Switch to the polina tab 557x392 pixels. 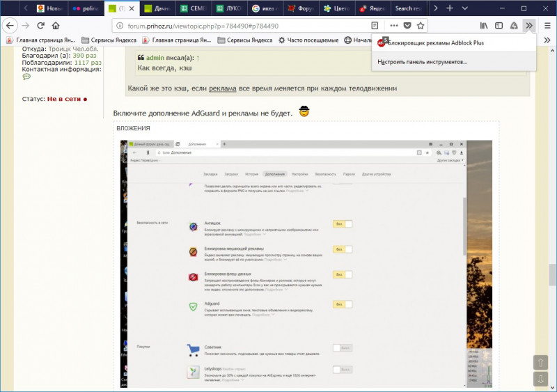[x=86, y=8]
